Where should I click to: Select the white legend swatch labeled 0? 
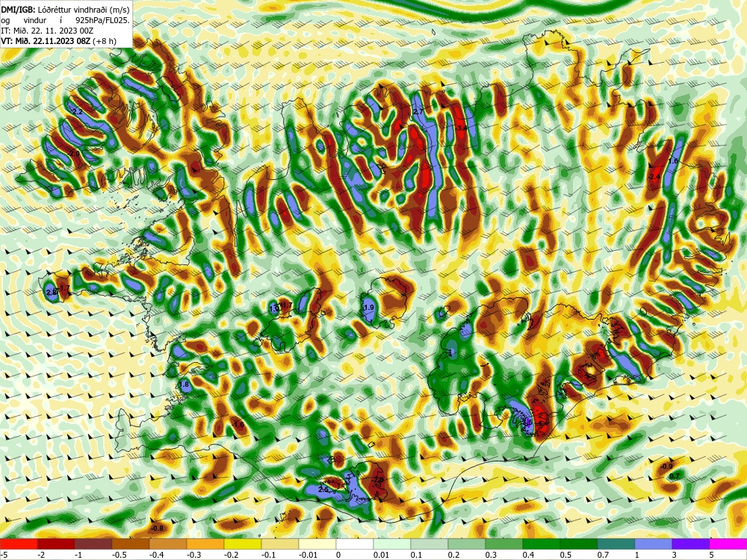[x=355, y=544]
